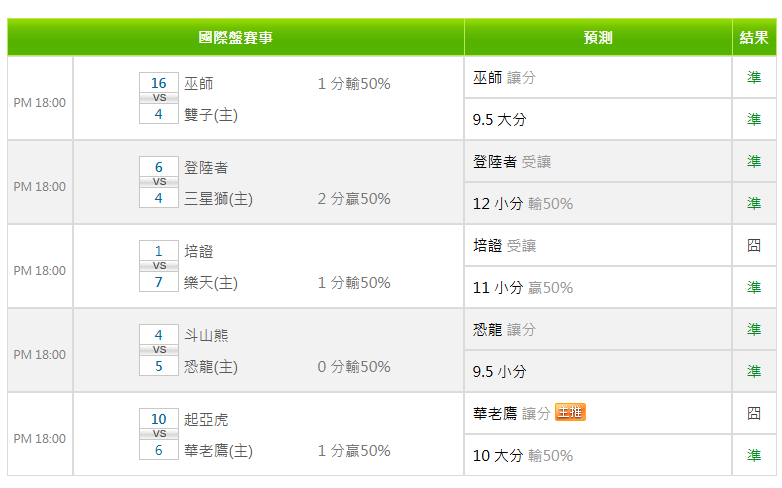Click the score box showing 16
782x488 pixels.
click(159, 83)
